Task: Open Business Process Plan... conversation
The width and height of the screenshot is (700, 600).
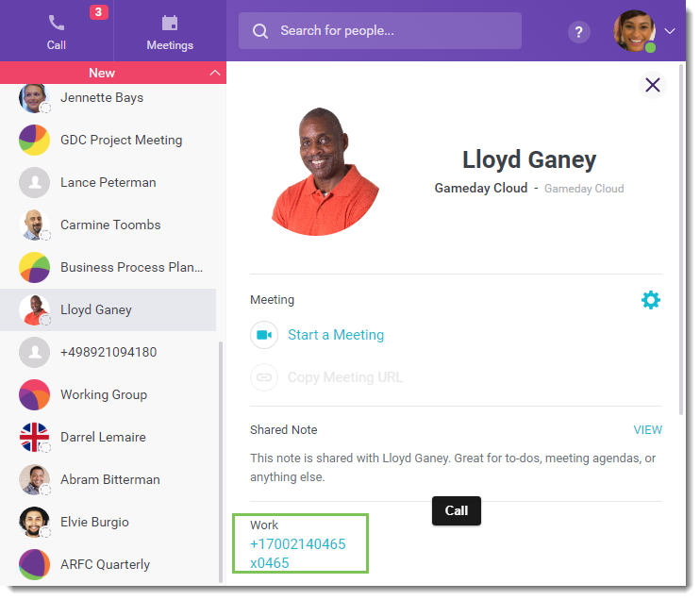Action: [x=108, y=267]
